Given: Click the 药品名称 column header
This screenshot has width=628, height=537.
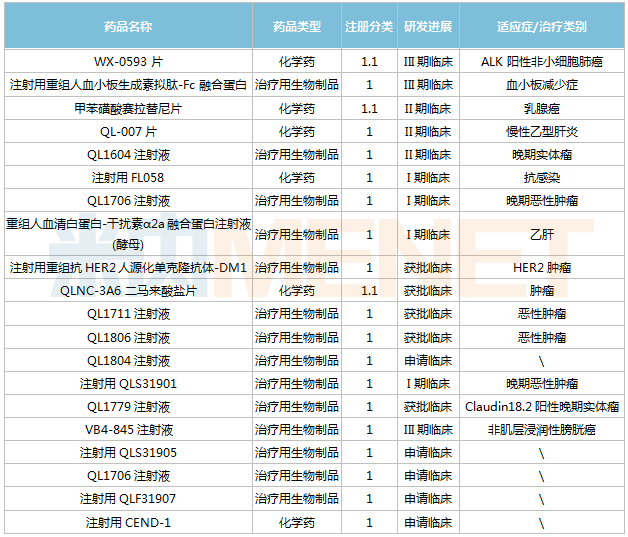Looking at the screenshot, I should [x=128, y=25].
